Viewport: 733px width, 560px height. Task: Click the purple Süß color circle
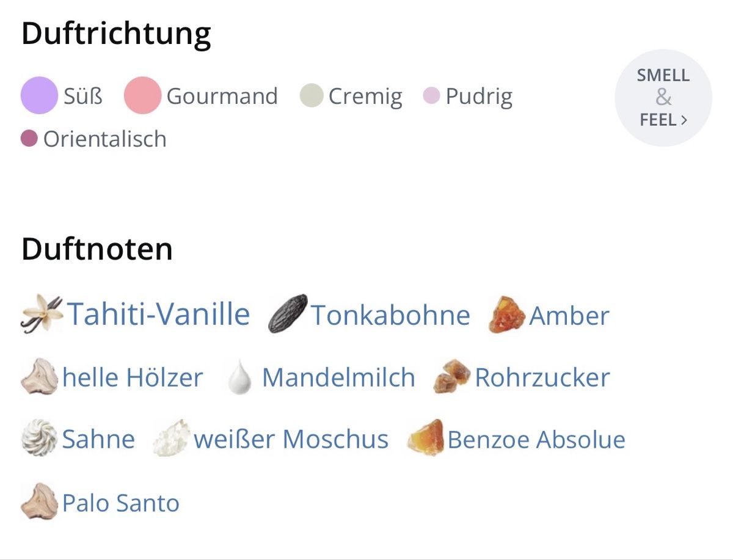39,96
